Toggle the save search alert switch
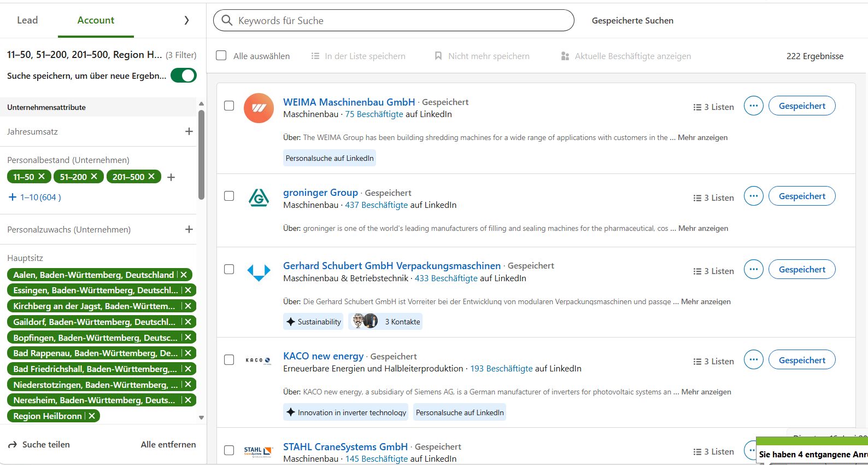The image size is (868, 465). [x=184, y=75]
